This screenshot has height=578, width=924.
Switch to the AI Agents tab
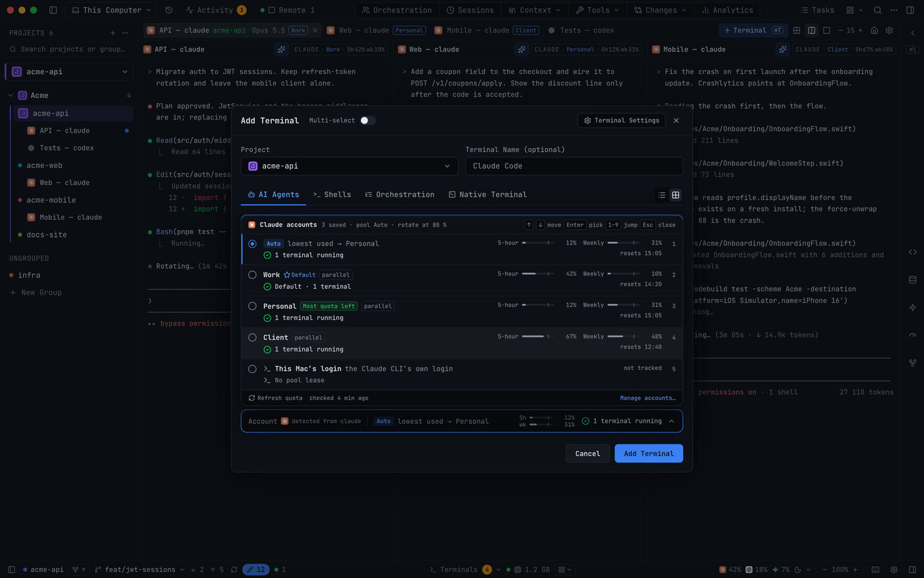[x=273, y=194]
